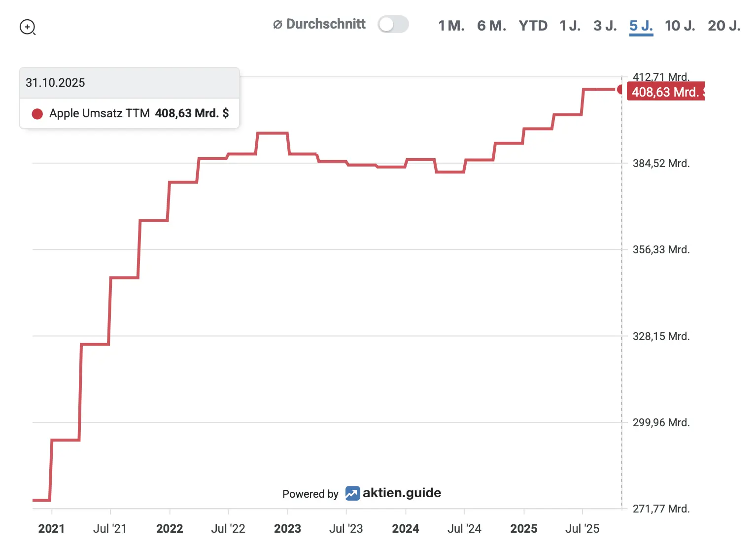Click the active 5 J. period
This screenshot has width=756, height=547.
point(640,26)
